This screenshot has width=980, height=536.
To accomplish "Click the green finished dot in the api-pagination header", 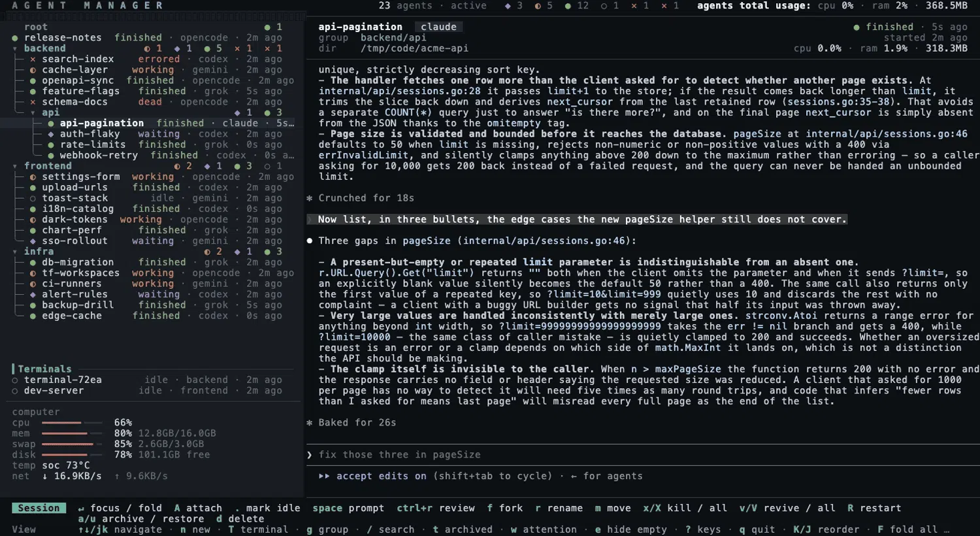I will tap(857, 27).
